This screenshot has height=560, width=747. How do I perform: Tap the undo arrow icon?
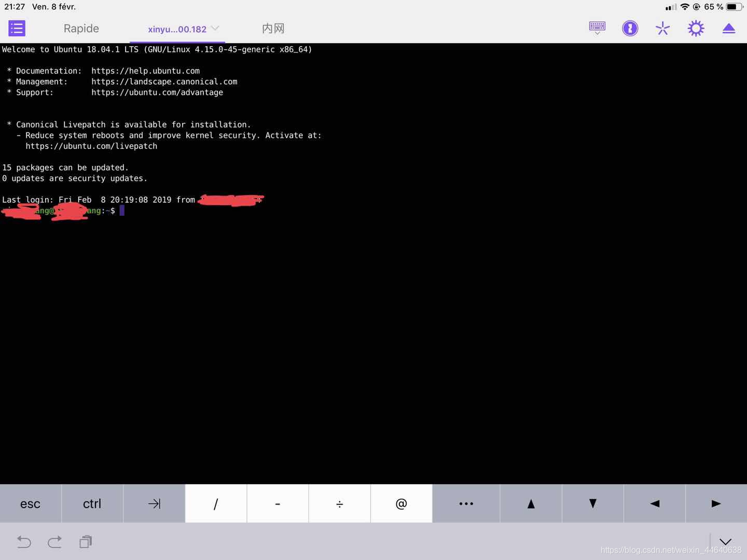coord(24,541)
